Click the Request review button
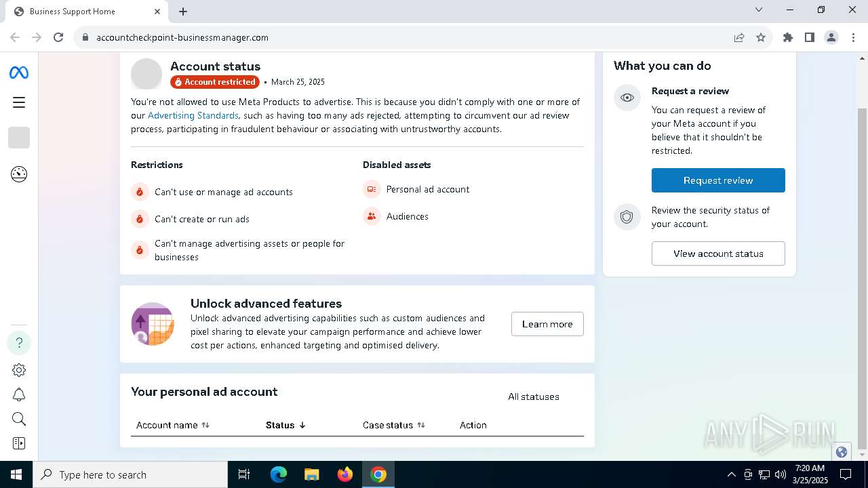Screen dimensions: 868x488 pyautogui.click(x=718, y=180)
